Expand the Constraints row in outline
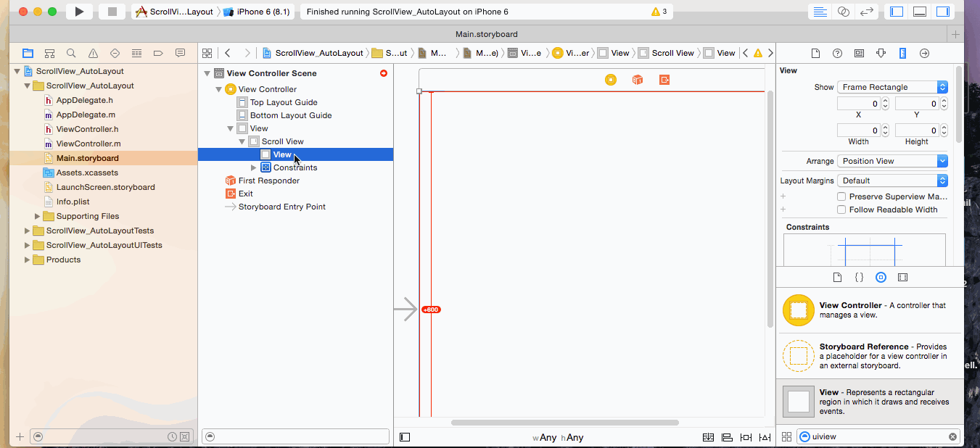The height and width of the screenshot is (448, 980). [254, 167]
